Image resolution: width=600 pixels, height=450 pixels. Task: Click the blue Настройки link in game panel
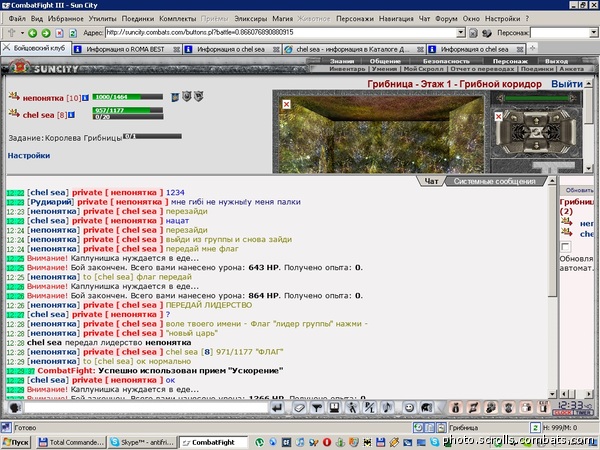tap(29, 155)
